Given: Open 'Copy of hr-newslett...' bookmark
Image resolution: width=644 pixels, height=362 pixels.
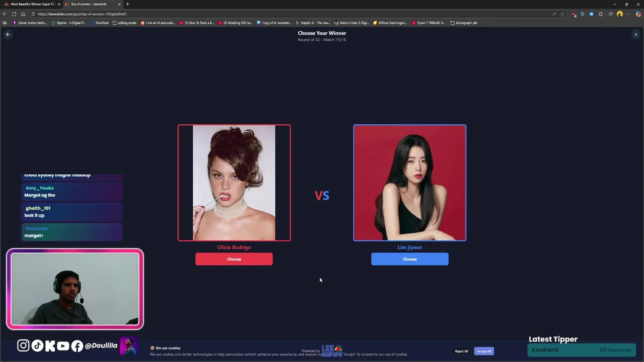Looking at the screenshot, I should pos(274,23).
